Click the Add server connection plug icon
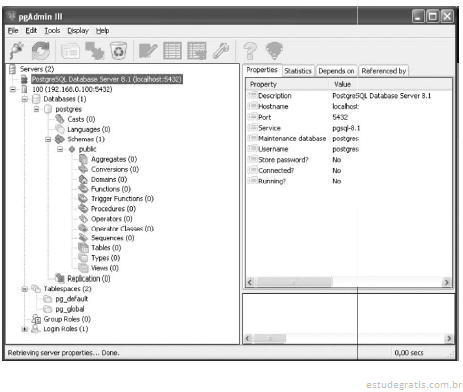The height and width of the screenshot is (392, 463). [17, 51]
